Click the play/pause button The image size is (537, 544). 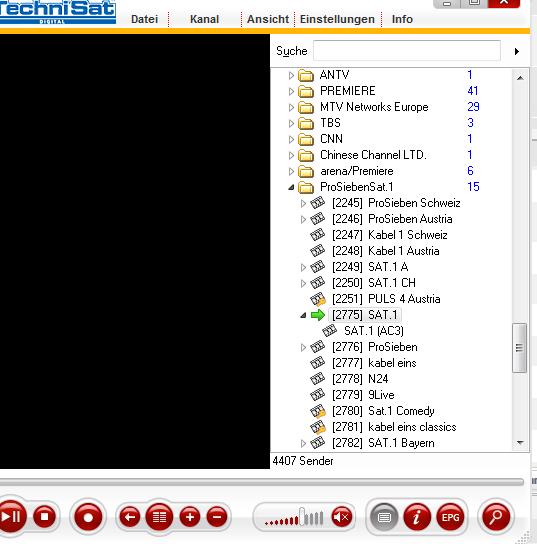click(11, 517)
